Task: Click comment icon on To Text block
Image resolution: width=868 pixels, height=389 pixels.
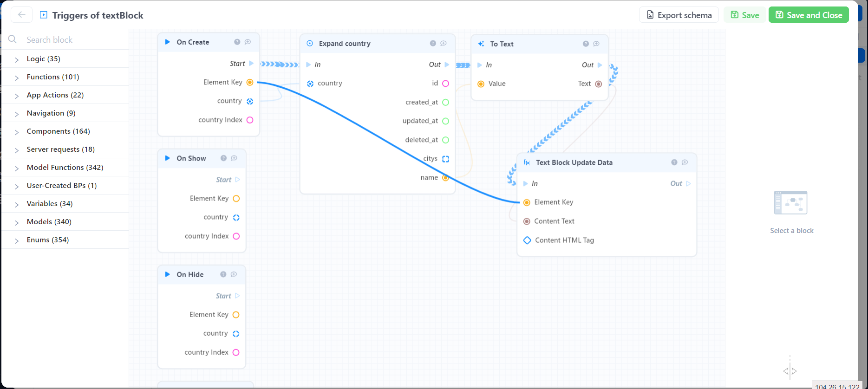Action: 596,44
